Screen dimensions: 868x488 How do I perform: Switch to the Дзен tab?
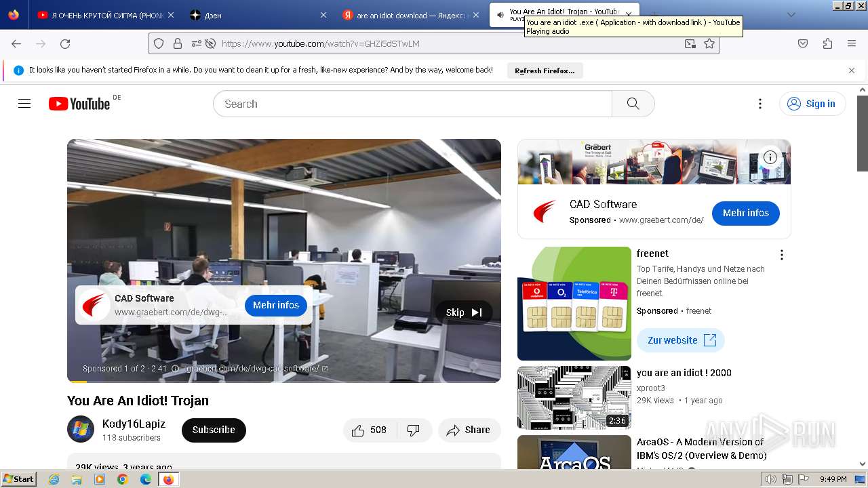[x=258, y=15]
